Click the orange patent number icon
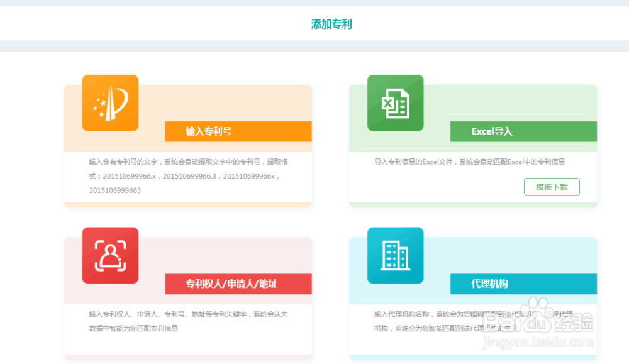629x364 pixels. (110, 103)
